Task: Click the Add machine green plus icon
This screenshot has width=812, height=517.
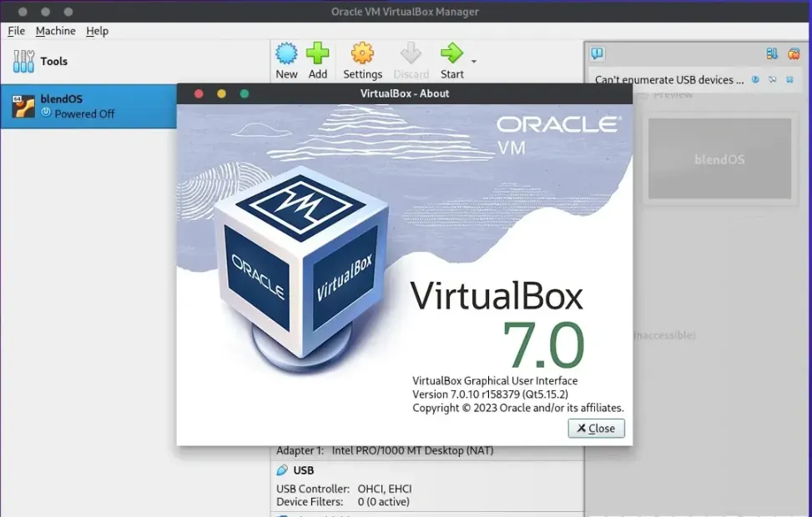Action: [x=317, y=53]
